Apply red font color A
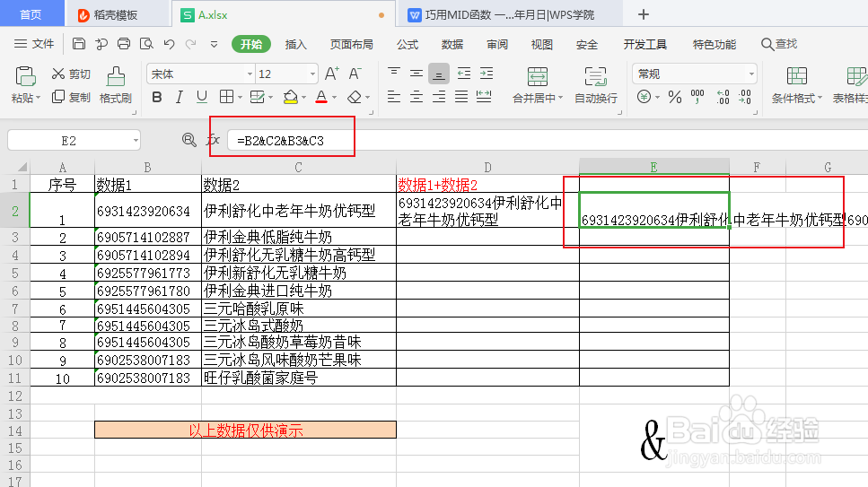 tap(321, 98)
